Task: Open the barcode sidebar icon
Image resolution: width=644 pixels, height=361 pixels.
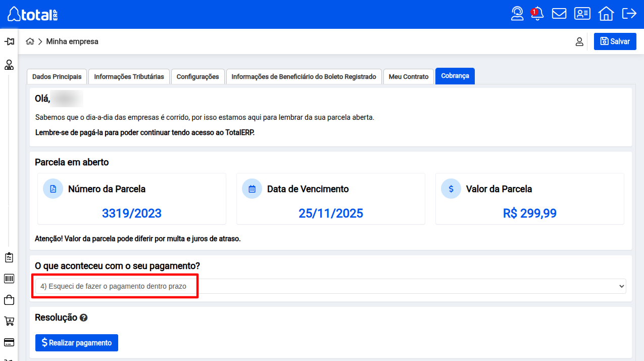Action: [9, 279]
